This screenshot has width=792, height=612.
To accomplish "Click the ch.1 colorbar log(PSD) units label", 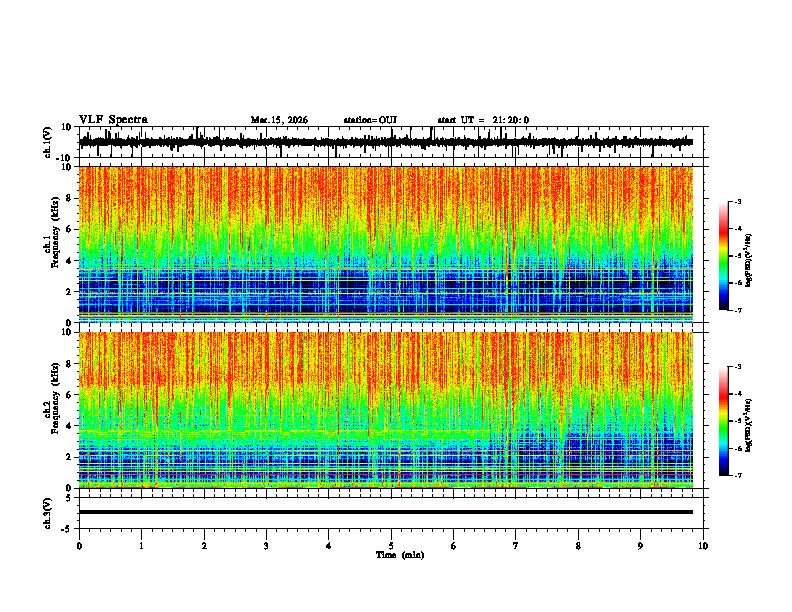I will 749,261.
